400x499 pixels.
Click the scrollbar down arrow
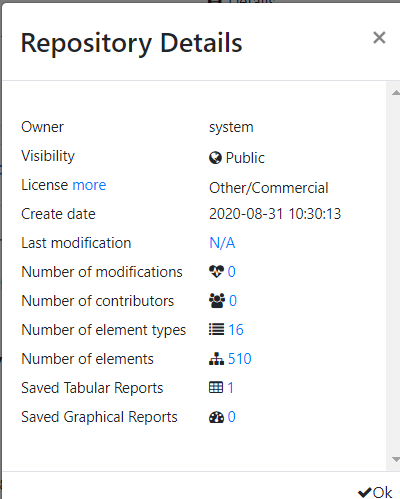395,460
